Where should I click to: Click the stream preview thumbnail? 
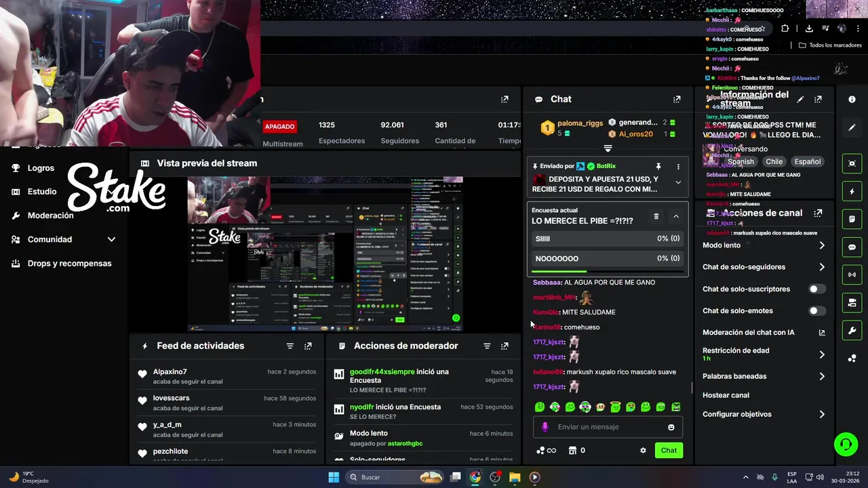pos(325,254)
